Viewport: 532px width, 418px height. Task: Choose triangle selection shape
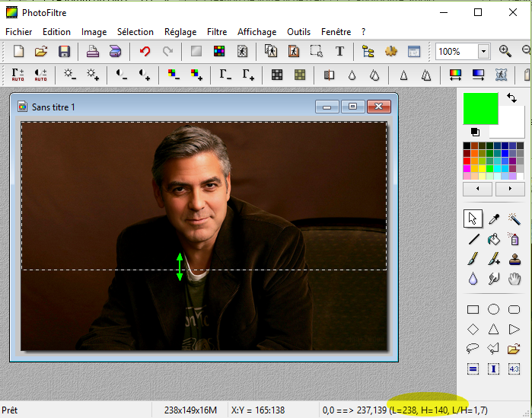[493, 329]
